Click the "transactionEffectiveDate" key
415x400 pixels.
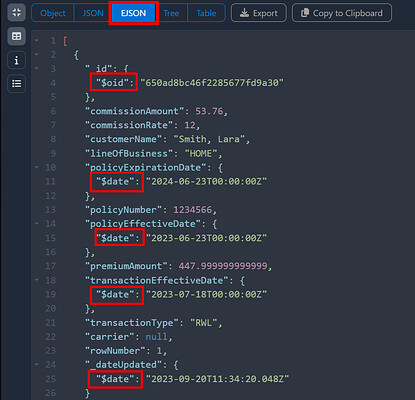156,281
